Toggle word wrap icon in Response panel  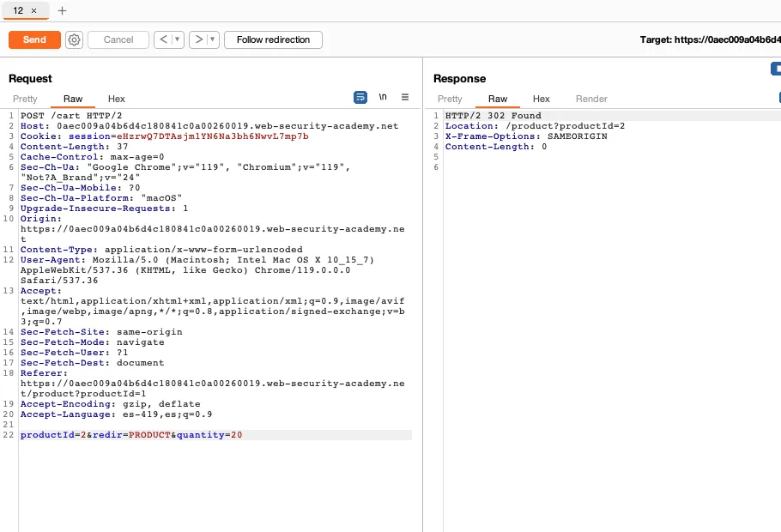(x=778, y=98)
